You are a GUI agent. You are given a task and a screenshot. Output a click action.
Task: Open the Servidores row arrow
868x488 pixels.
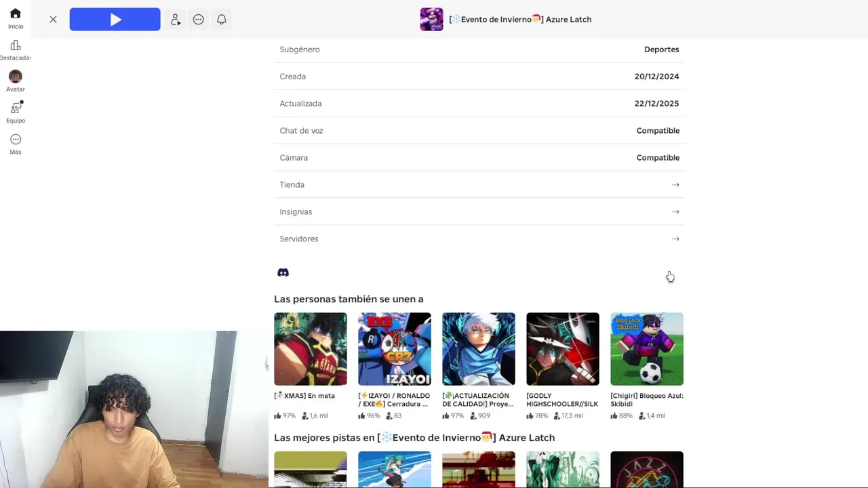point(675,239)
